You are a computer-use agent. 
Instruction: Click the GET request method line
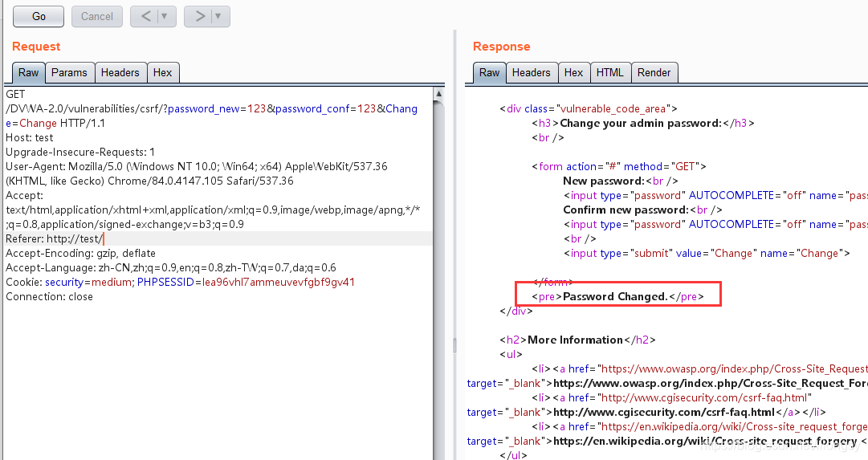tap(15, 95)
